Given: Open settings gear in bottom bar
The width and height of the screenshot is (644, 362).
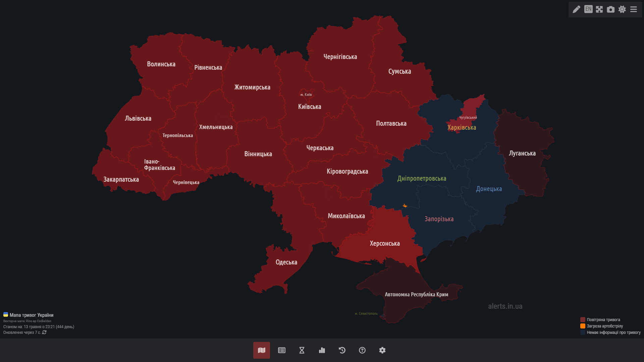Looking at the screenshot, I should 382,350.
